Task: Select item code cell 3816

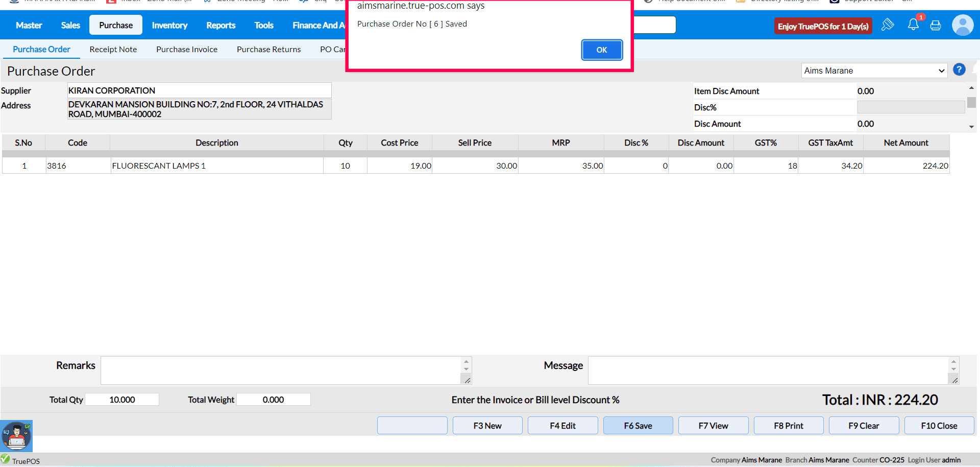Action: point(78,166)
